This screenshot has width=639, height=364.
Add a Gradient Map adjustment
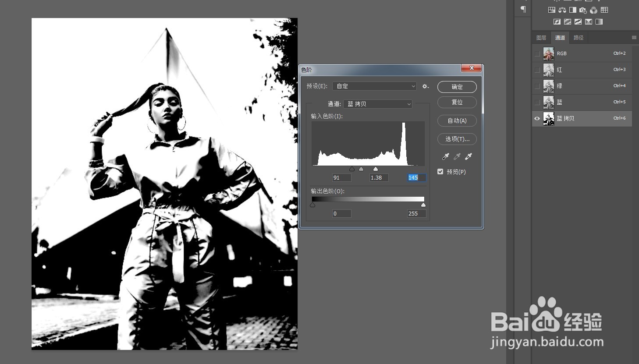[x=599, y=21]
